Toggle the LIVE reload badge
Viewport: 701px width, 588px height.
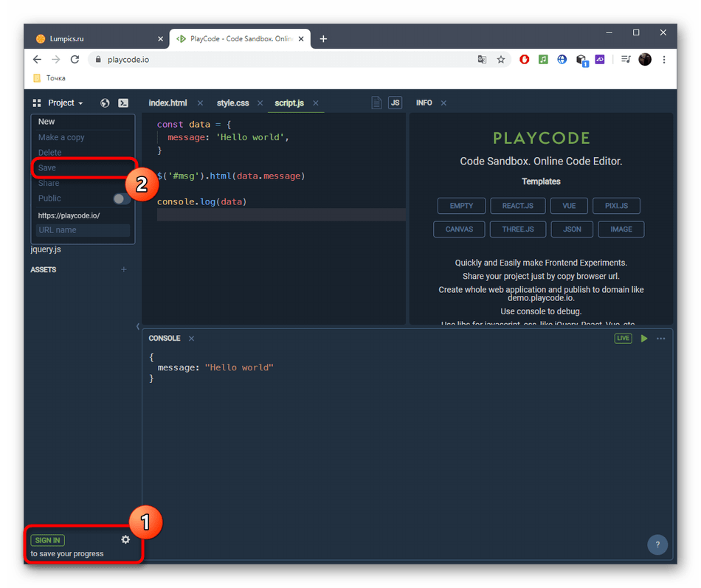624,339
